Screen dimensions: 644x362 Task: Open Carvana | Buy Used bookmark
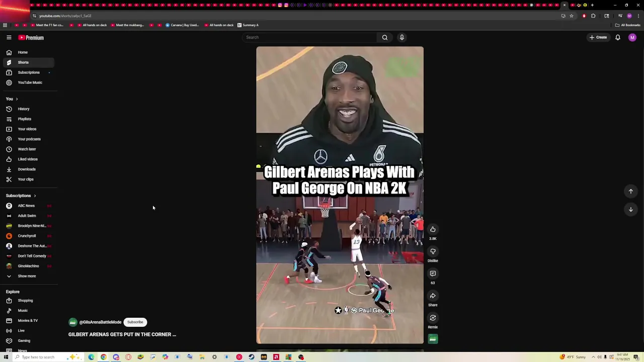tap(183, 25)
